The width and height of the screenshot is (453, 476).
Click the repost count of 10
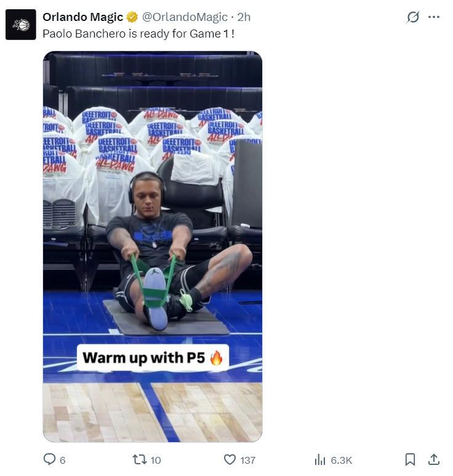click(156, 460)
